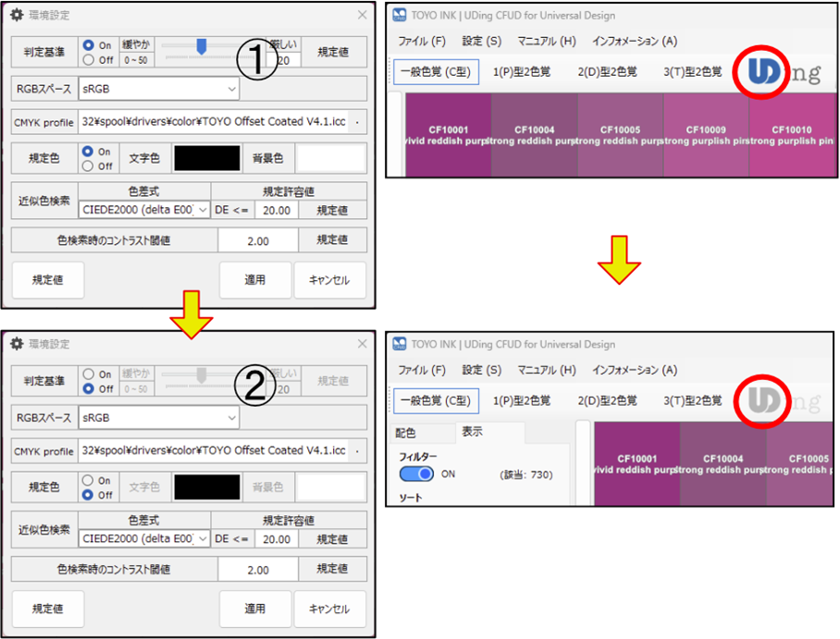Click the grayed-out UD logo icon
Viewport: 840px width, 639px height.
point(762,401)
